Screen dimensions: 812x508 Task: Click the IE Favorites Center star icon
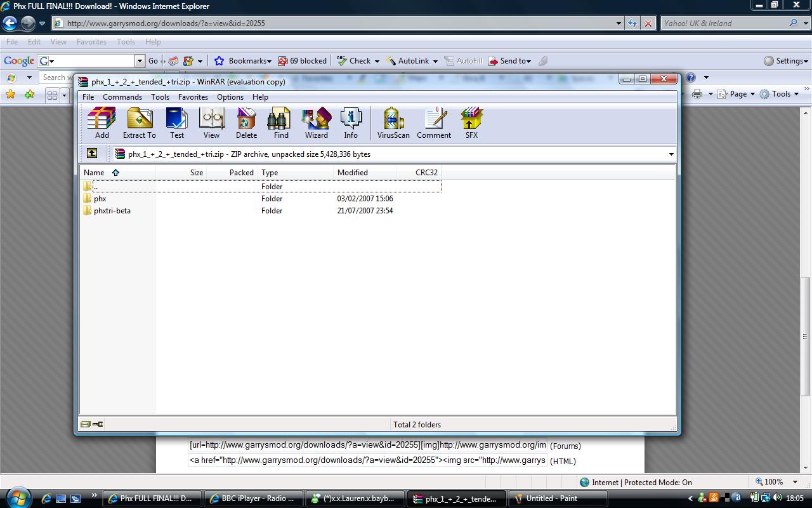10,94
